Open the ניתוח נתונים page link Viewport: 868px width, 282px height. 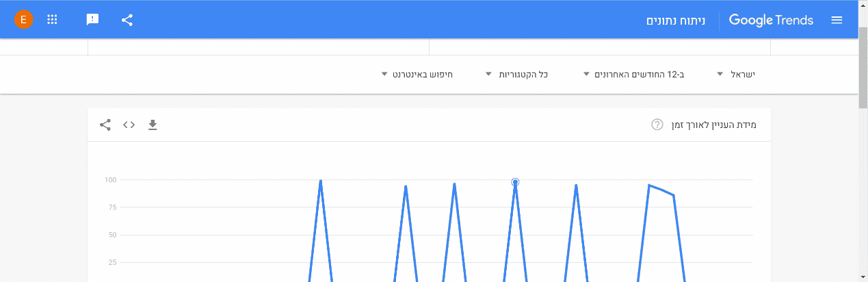[x=676, y=20]
